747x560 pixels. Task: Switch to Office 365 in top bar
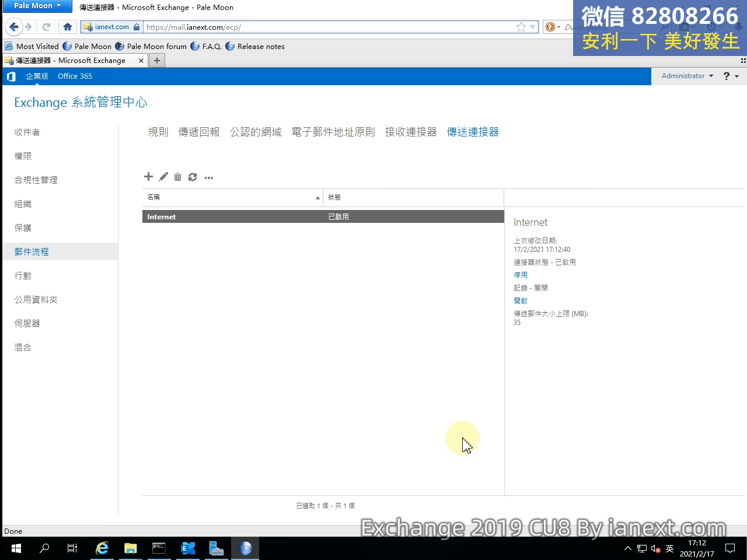(x=75, y=76)
